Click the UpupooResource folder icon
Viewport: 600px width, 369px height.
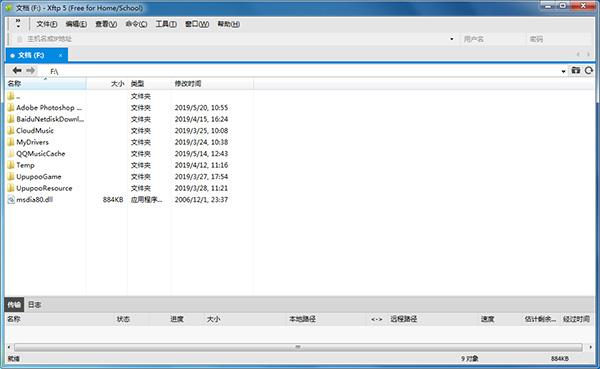click(x=11, y=188)
